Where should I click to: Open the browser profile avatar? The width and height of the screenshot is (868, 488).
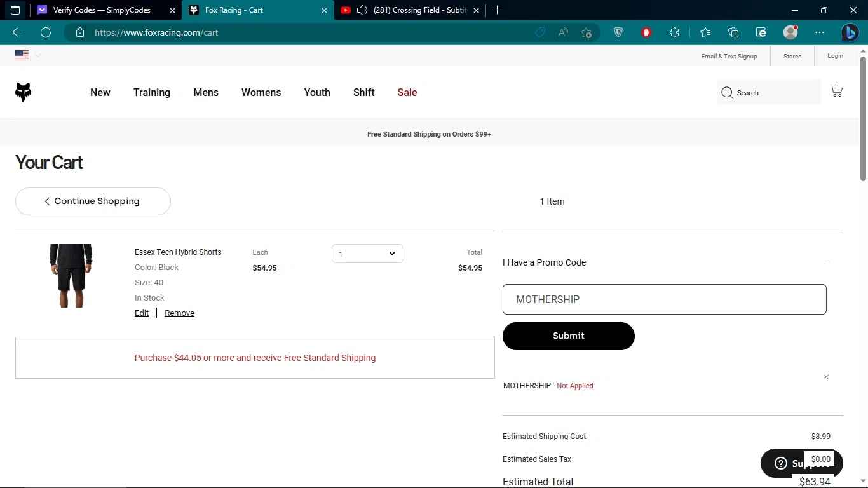(790, 32)
